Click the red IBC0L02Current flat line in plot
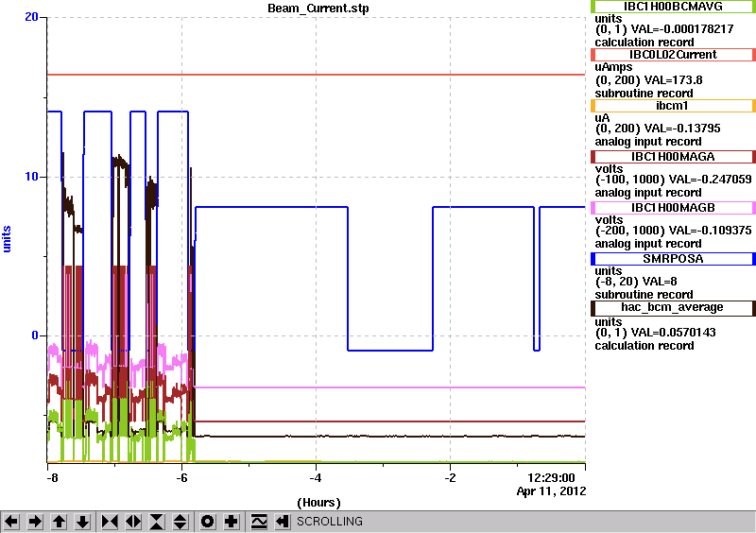Viewport: 756px width, 533px height. [316, 75]
